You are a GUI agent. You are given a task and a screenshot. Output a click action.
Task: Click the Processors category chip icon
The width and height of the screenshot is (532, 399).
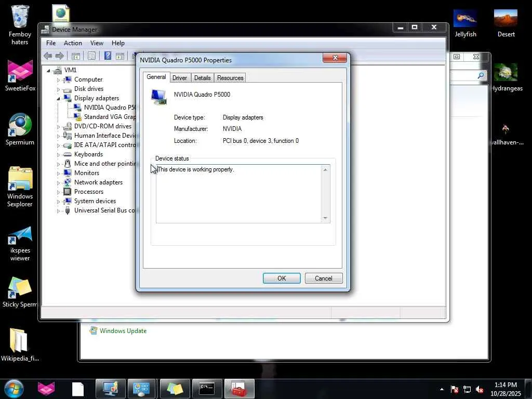(68, 192)
